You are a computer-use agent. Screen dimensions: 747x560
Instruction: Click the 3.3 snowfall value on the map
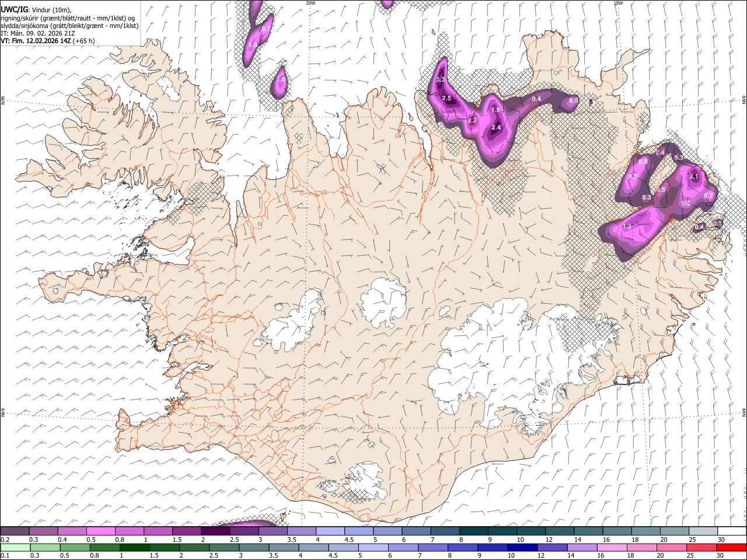441,80
